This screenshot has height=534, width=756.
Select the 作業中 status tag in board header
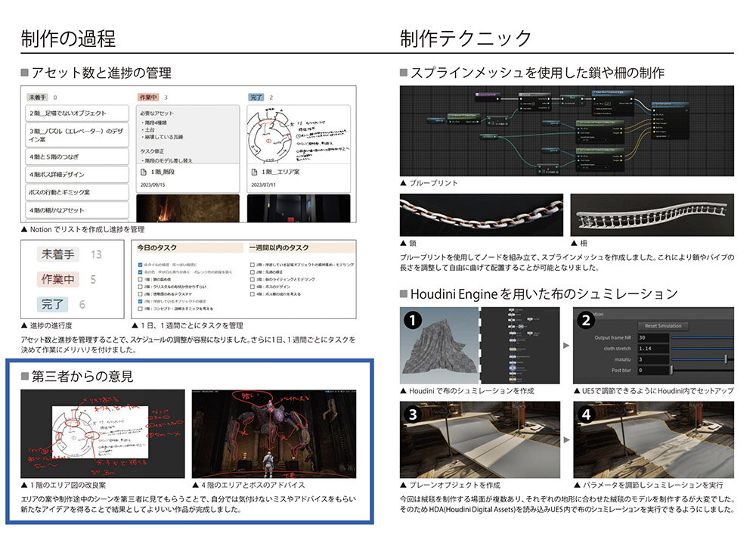(x=149, y=98)
